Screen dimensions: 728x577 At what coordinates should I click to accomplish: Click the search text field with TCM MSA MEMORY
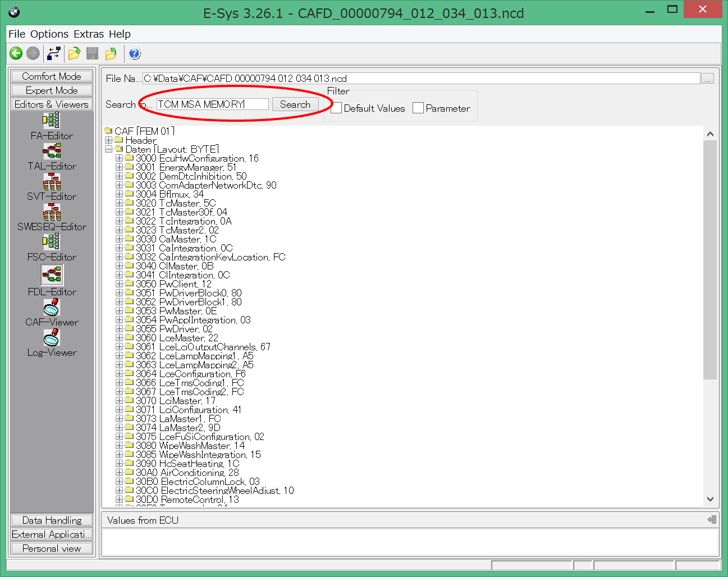click(213, 104)
